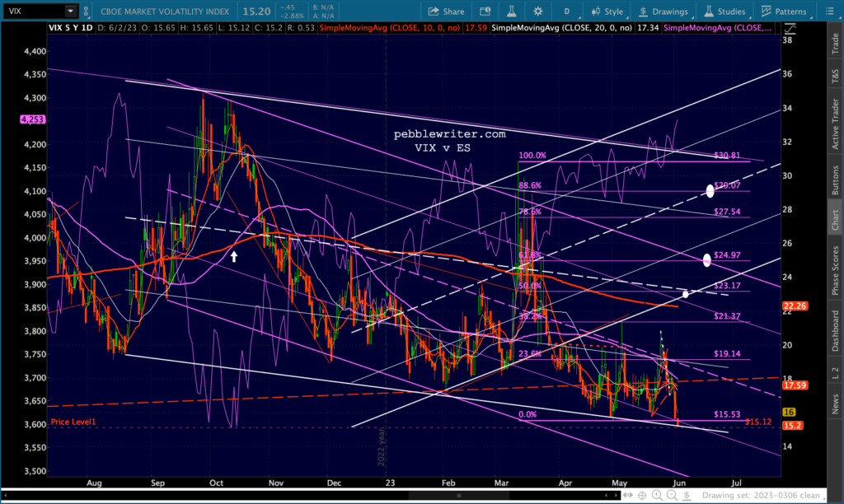The image size is (844, 504).
Task: Click the bottom drawing tools dollar icon
Action: (687, 496)
